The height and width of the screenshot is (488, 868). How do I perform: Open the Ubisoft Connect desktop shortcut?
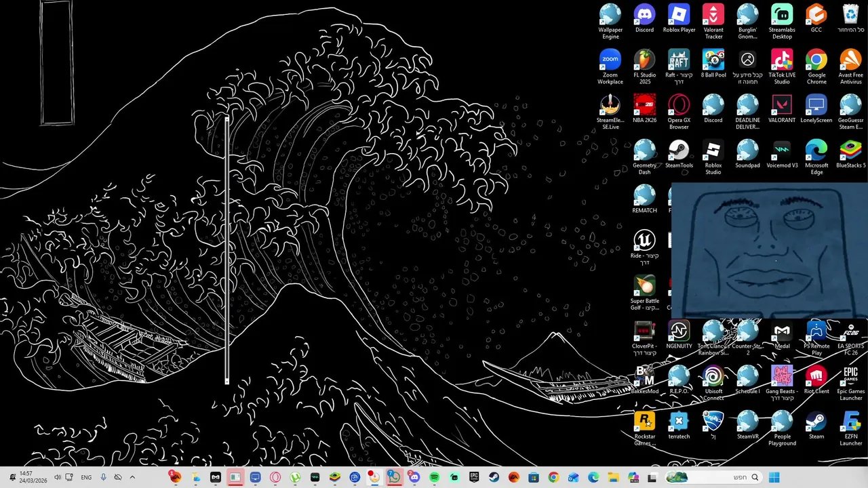click(x=713, y=383)
